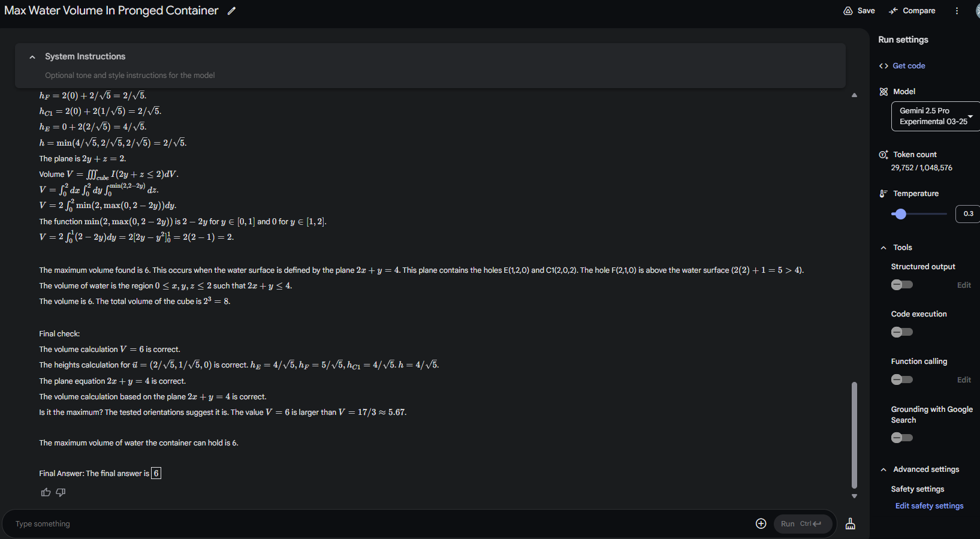The height and width of the screenshot is (539, 980).
Task: Adjust the Temperature slider handle
Action: pos(900,214)
